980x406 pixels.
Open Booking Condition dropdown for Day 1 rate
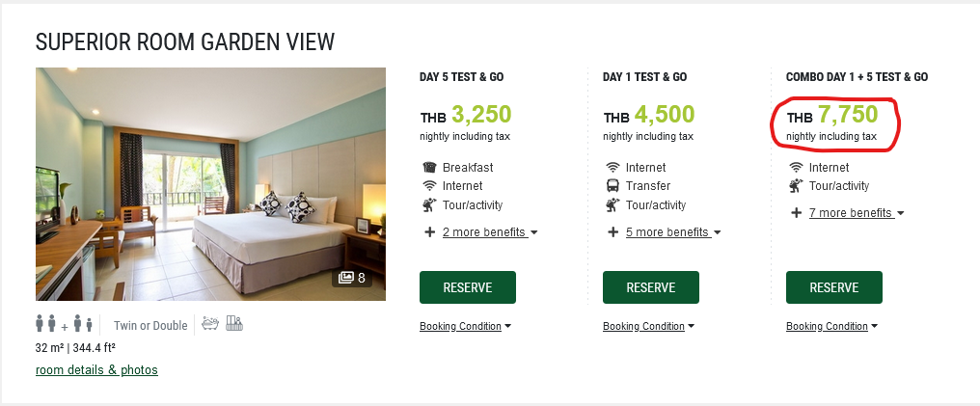pyautogui.click(x=648, y=327)
